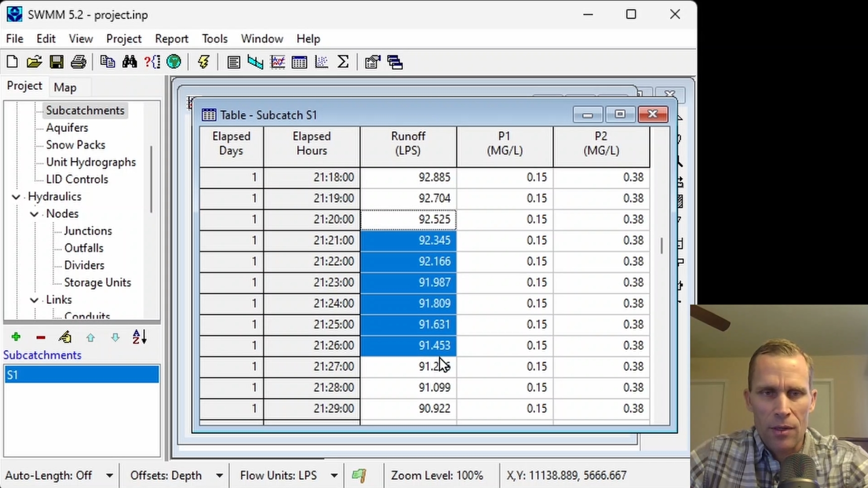Click the runoff cell 92.885

pyautogui.click(x=408, y=177)
